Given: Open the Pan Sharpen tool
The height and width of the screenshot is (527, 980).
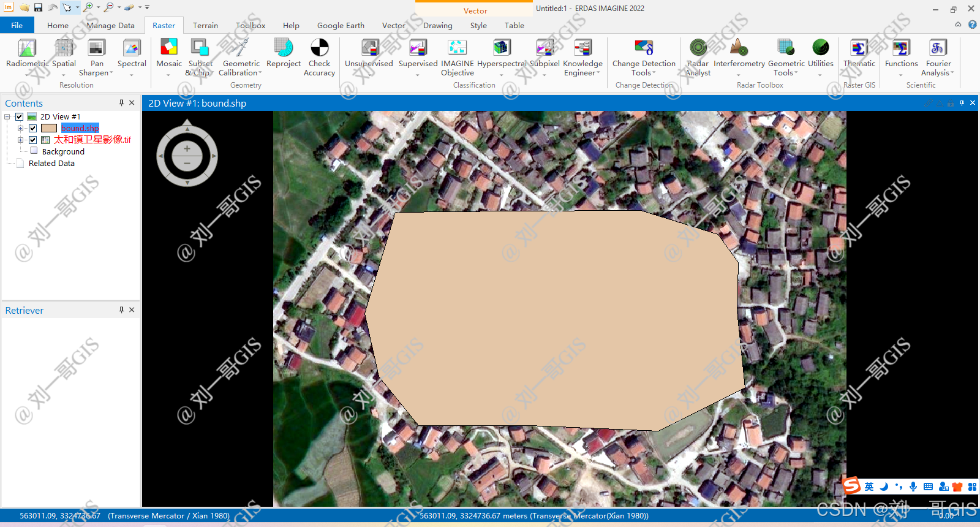Looking at the screenshot, I should (97, 56).
